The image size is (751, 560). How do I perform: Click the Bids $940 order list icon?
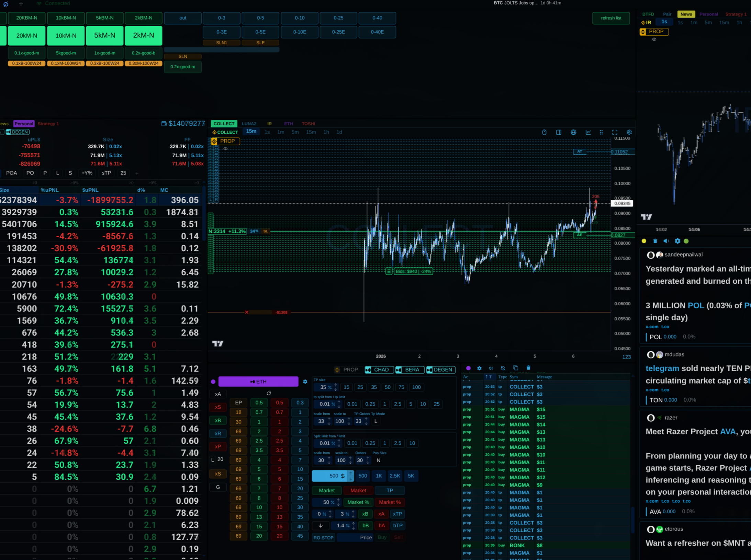[389, 271]
